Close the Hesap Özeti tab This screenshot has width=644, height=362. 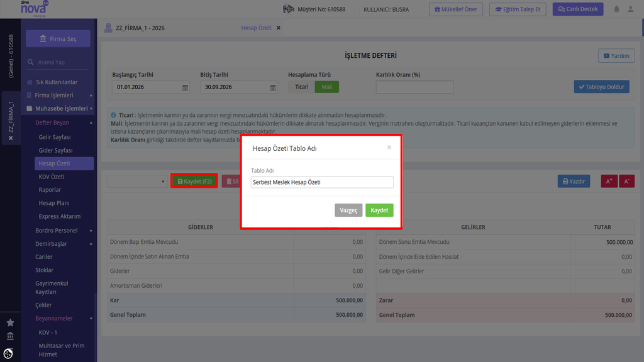pyautogui.click(x=279, y=28)
